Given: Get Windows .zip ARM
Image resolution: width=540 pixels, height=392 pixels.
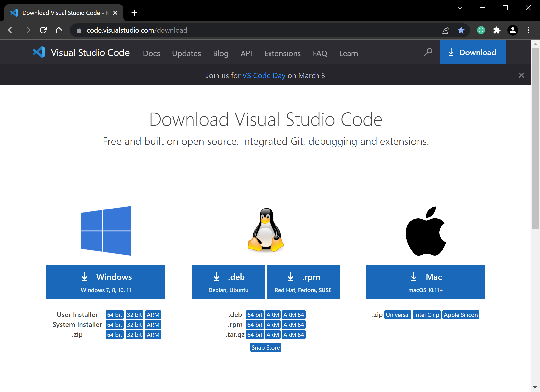Looking at the screenshot, I should coord(153,335).
